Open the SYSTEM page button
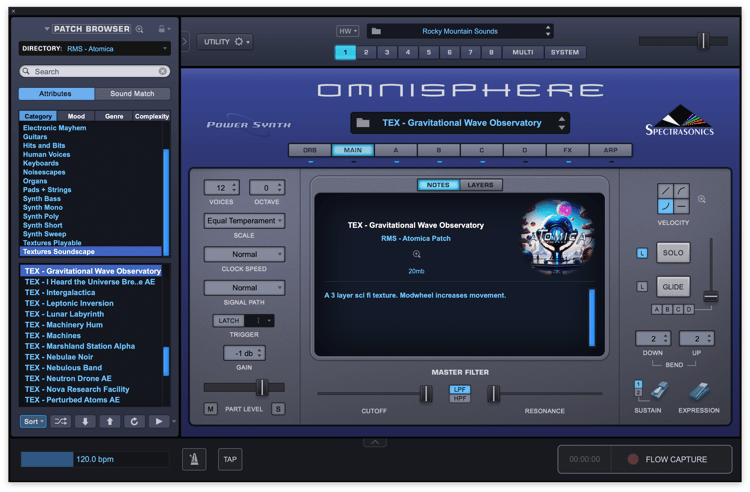750x492 pixels. (x=565, y=52)
